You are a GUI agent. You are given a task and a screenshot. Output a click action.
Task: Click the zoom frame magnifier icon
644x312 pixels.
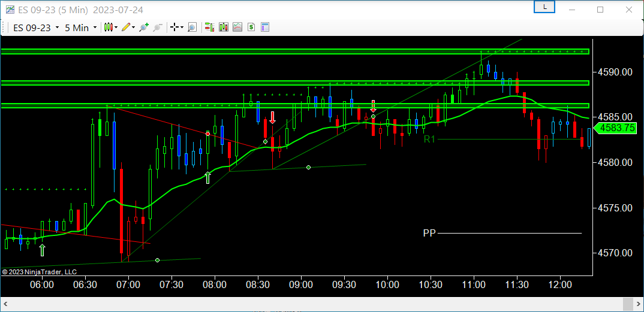192,28
